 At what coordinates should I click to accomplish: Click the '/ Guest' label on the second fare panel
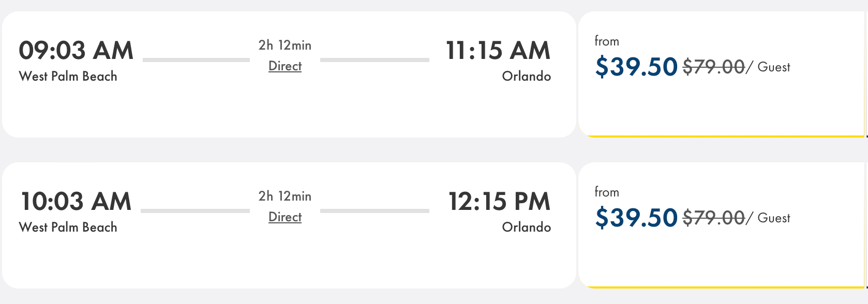click(770, 218)
